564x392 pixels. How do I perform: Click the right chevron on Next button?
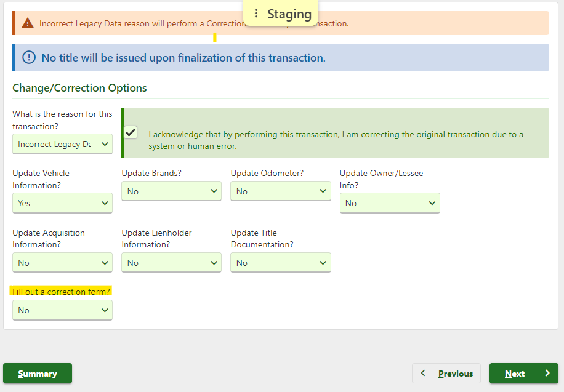coord(547,373)
